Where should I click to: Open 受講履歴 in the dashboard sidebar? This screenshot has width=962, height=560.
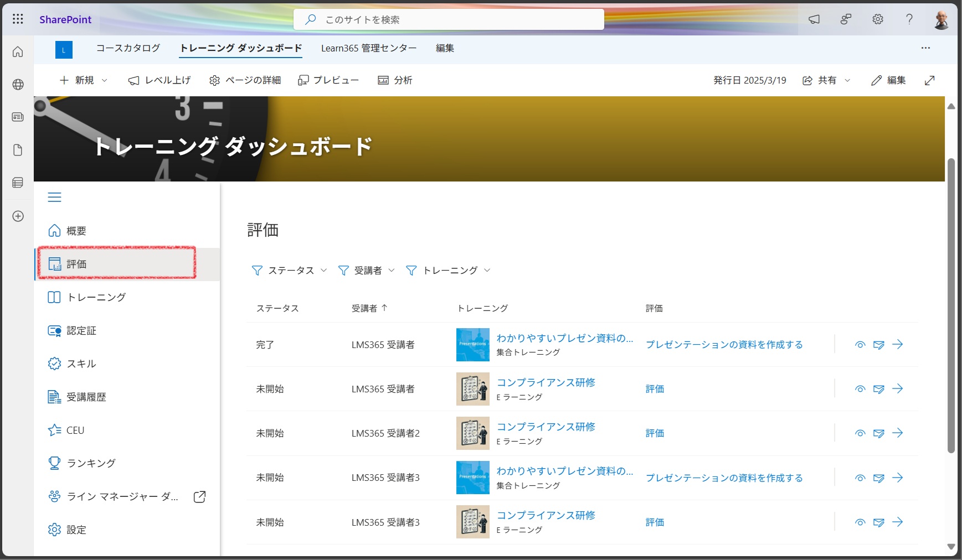coord(127,397)
